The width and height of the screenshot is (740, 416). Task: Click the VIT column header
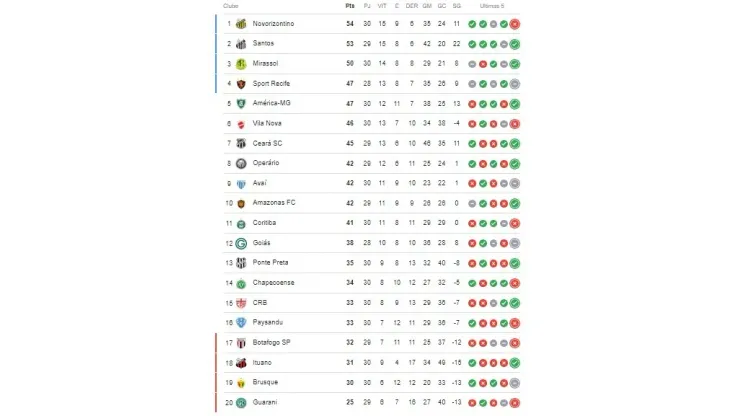tap(382, 6)
